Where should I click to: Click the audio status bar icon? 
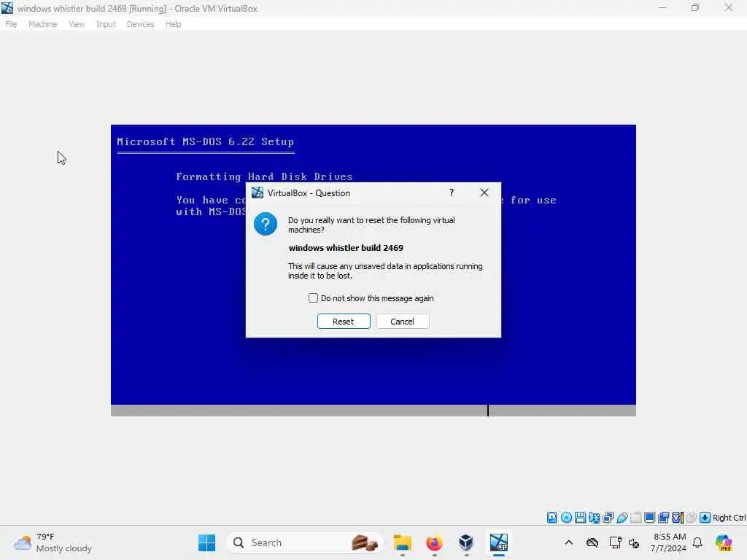[x=594, y=518]
